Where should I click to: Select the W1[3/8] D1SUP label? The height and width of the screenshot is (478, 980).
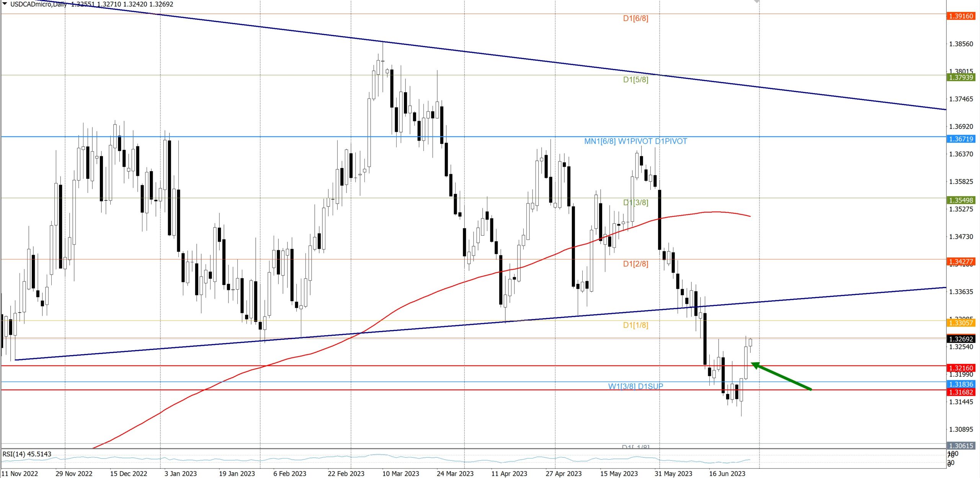(635, 386)
